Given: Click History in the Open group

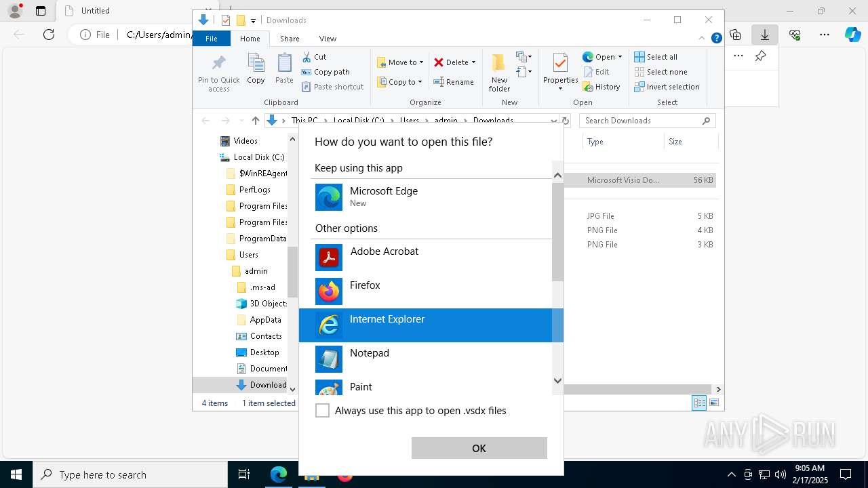Looking at the screenshot, I should (x=601, y=87).
